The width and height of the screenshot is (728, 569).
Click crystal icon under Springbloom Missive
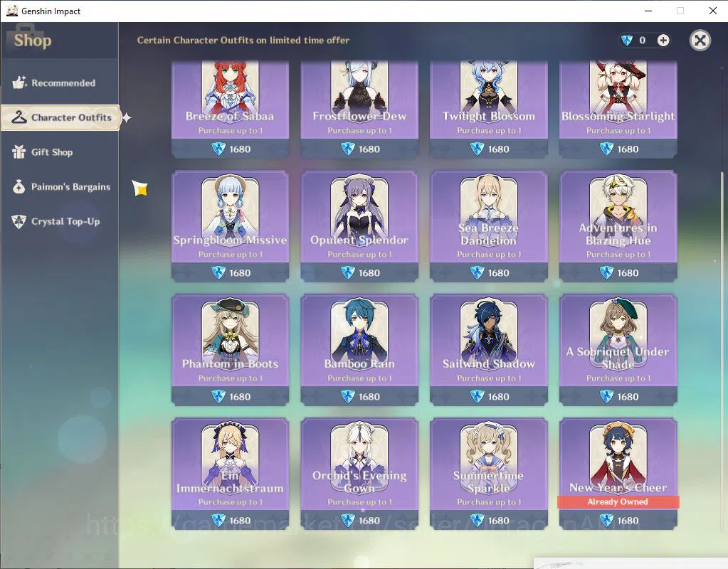pyautogui.click(x=218, y=273)
